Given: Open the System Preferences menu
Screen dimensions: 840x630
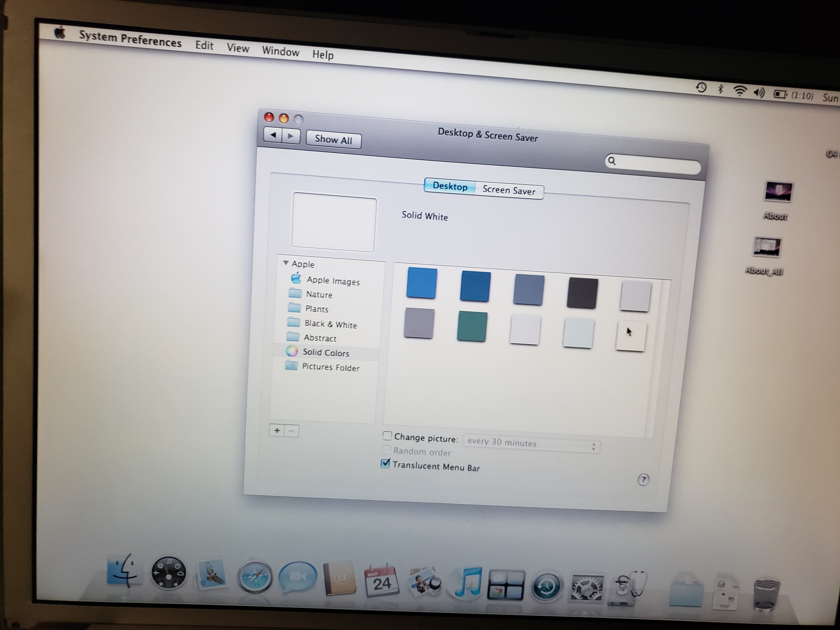Looking at the screenshot, I should pos(130,40).
